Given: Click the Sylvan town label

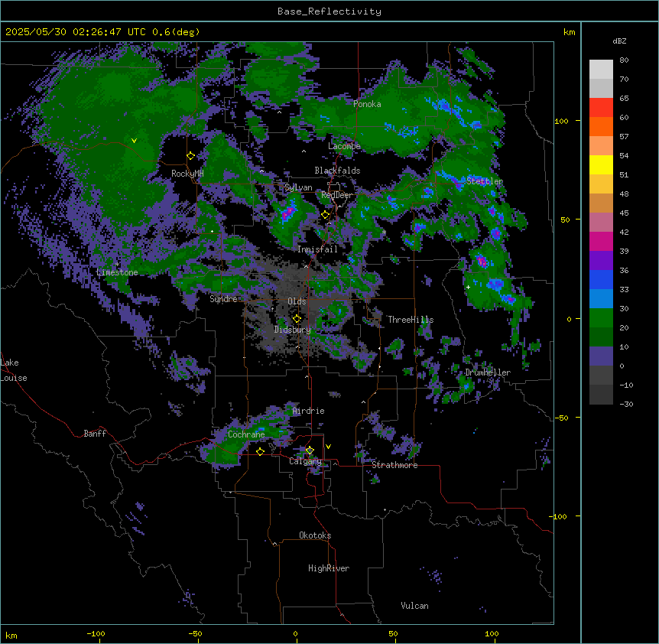Looking at the screenshot, I should (298, 187).
